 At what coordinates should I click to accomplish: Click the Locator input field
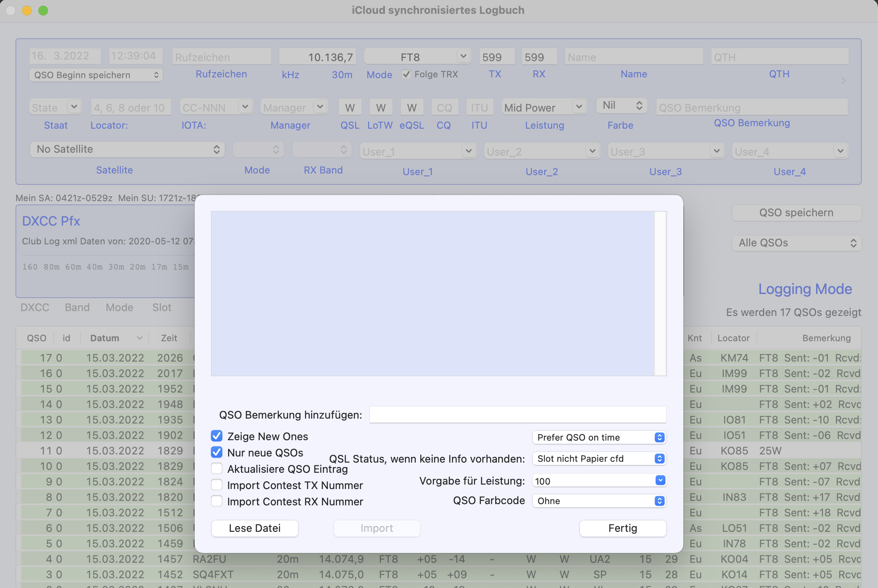131,107
